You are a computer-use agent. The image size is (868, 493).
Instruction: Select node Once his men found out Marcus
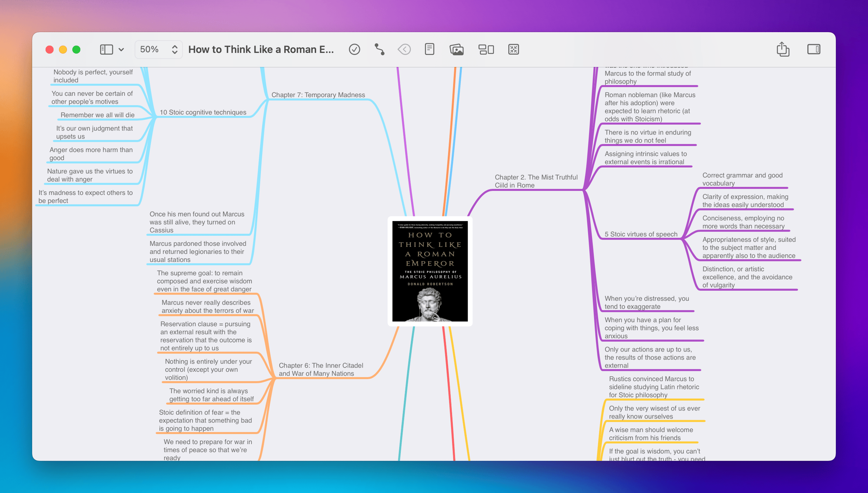pyautogui.click(x=197, y=222)
